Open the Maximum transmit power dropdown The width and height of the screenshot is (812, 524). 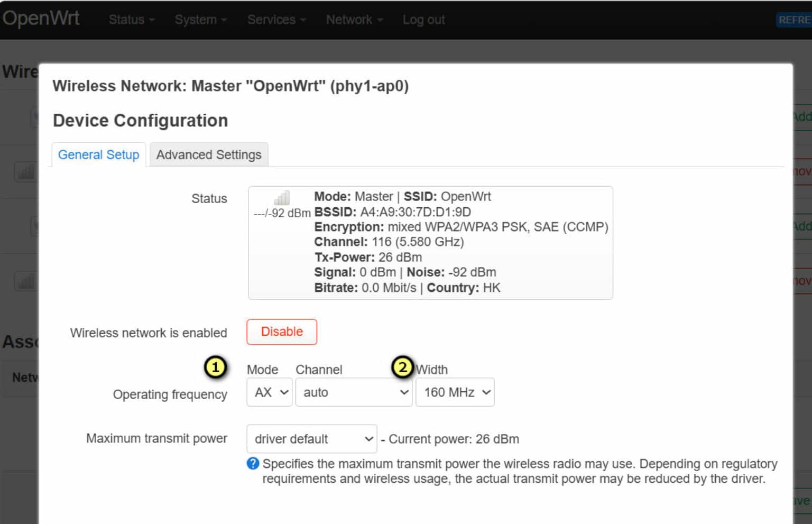[x=311, y=439]
